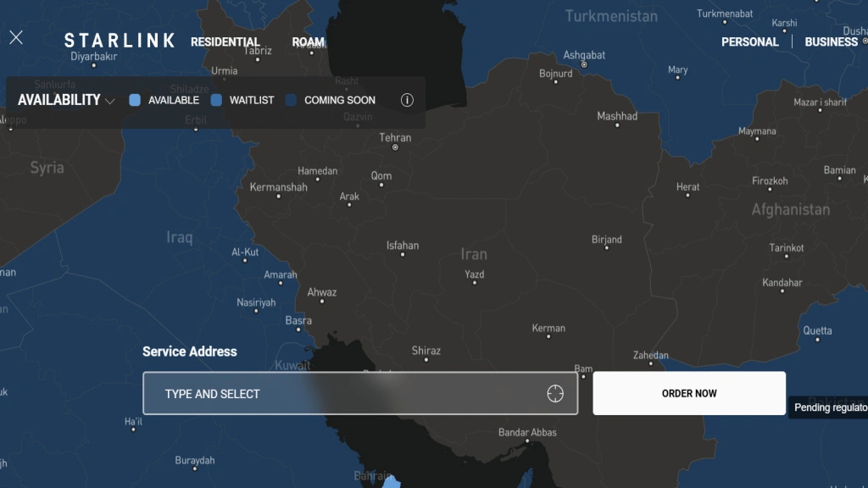The width and height of the screenshot is (868, 488).
Task: Select the Herat city label
Action: click(x=688, y=187)
